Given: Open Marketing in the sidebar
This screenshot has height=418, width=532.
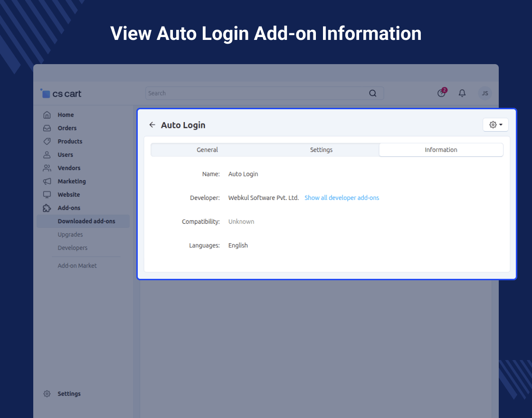Looking at the screenshot, I should [x=72, y=181].
